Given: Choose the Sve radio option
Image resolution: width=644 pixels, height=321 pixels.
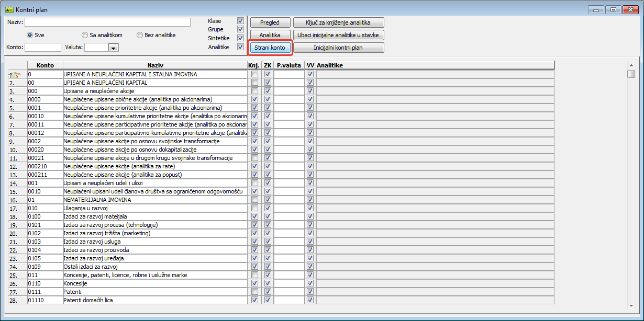Looking at the screenshot, I should pyautogui.click(x=30, y=35).
